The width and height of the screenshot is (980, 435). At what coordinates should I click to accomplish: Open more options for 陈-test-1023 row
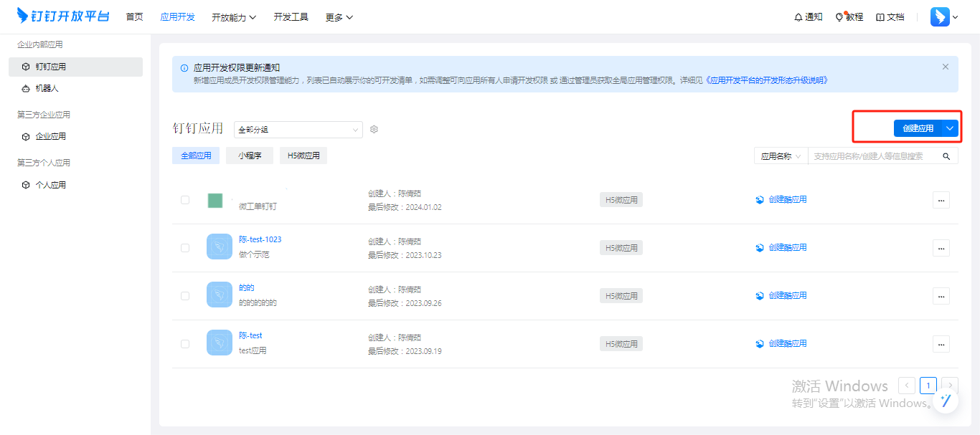(x=941, y=248)
